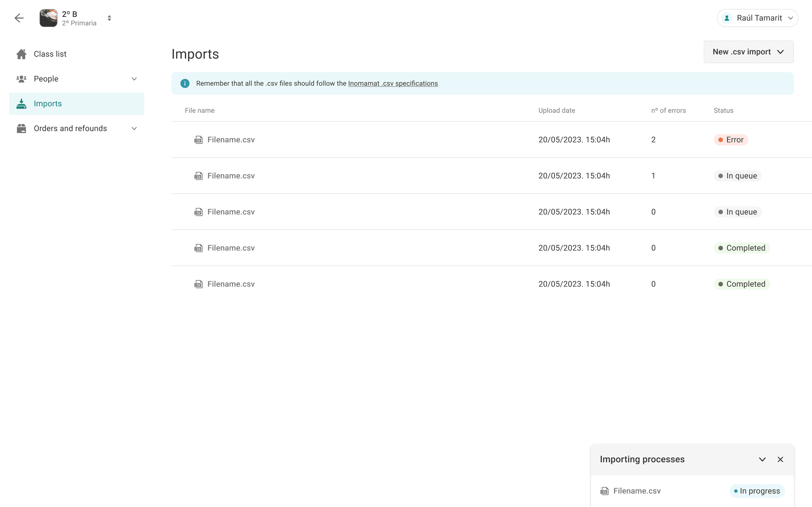Expand Orders and refounds submenu
This screenshot has width=812, height=507.
click(134, 129)
